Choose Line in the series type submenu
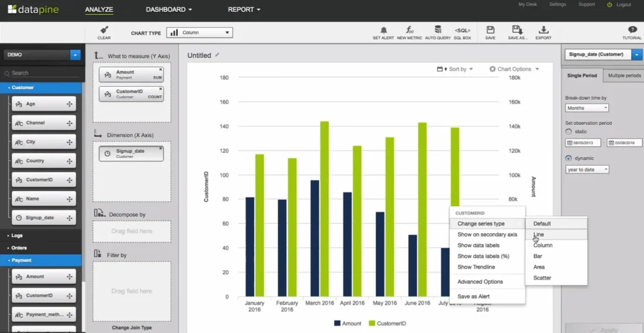The height and width of the screenshot is (333, 644). coord(557,234)
